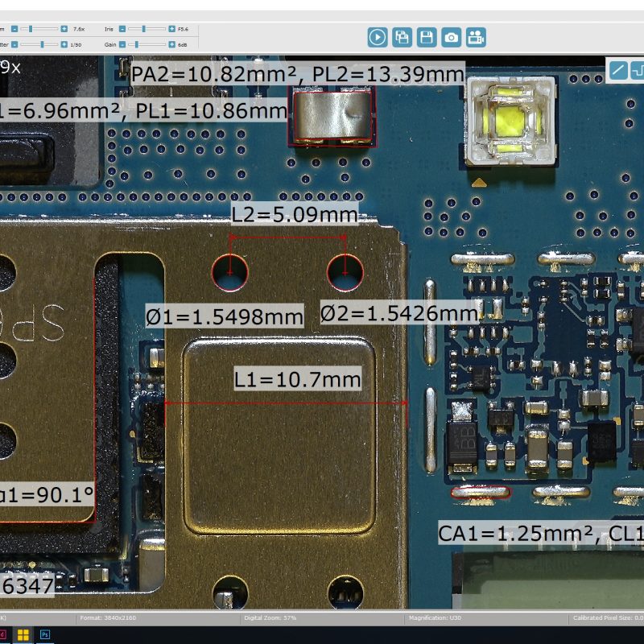Open Photoshop from the taskbar

(45, 635)
